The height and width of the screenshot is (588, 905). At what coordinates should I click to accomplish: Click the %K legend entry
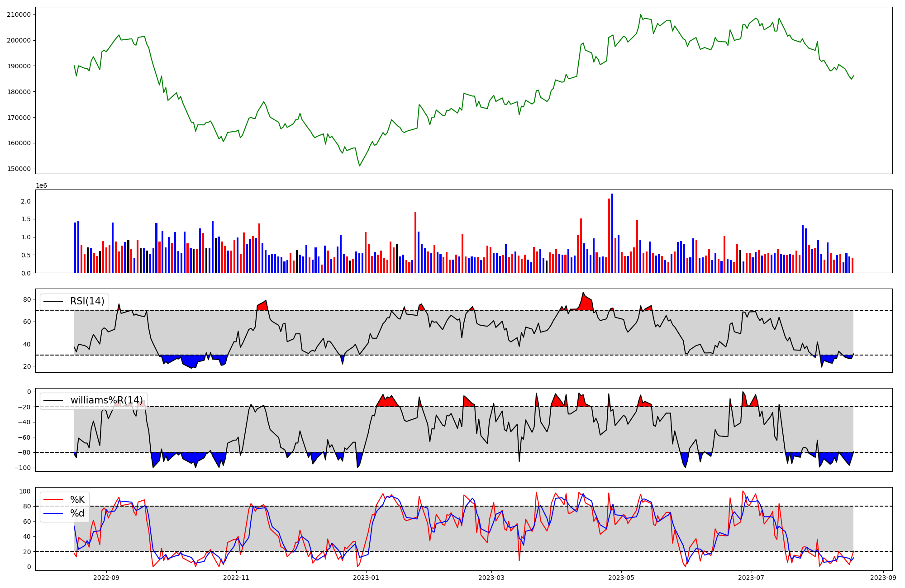point(77,500)
